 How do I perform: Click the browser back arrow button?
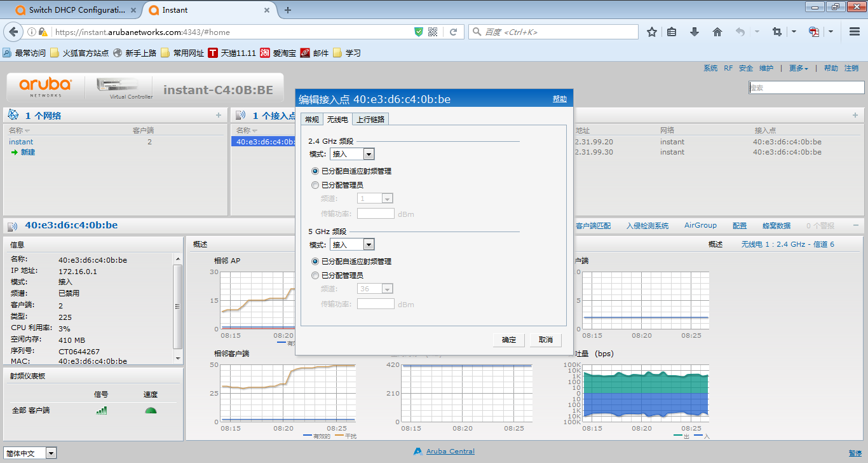13,32
